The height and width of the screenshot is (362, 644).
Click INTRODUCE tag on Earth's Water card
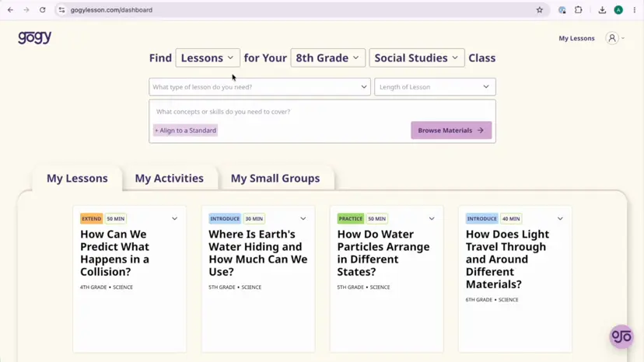pyautogui.click(x=225, y=219)
